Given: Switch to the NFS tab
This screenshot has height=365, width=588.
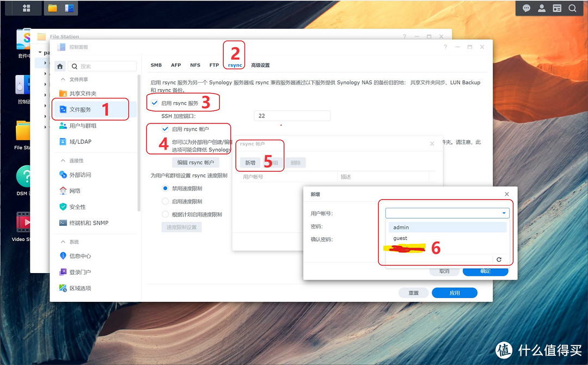Looking at the screenshot, I should pyautogui.click(x=195, y=65).
